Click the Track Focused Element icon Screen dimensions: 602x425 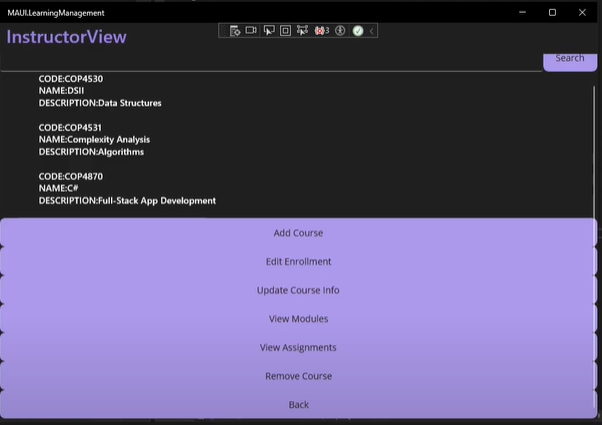[x=302, y=31]
